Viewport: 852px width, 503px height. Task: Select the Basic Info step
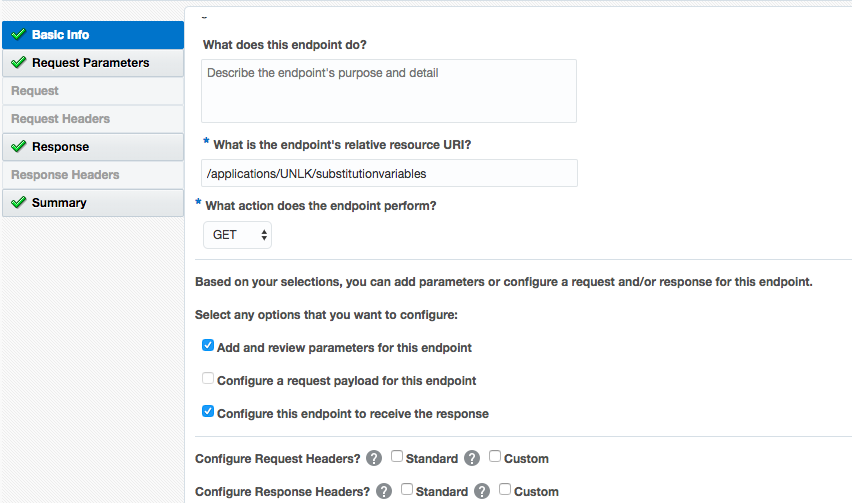point(60,35)
